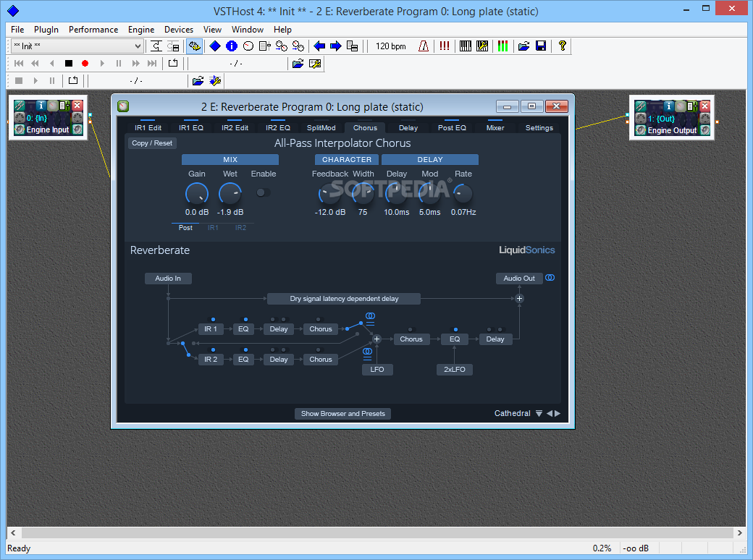Open the keyboard configuration wrench icon
The width and height of the screenshot is (753, 560).
(482, 46)
